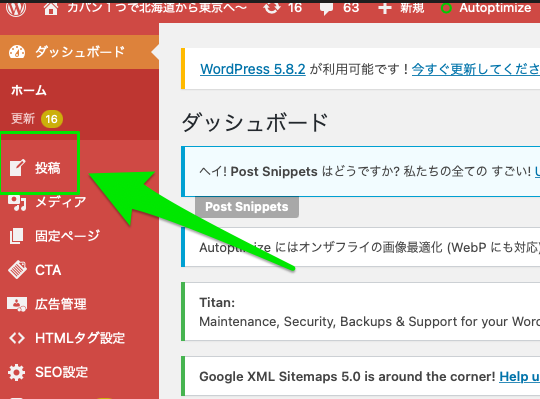The image size is (540, 399).
Task: Click the bold Post Snippets text in notice
Action: (274, 171)
